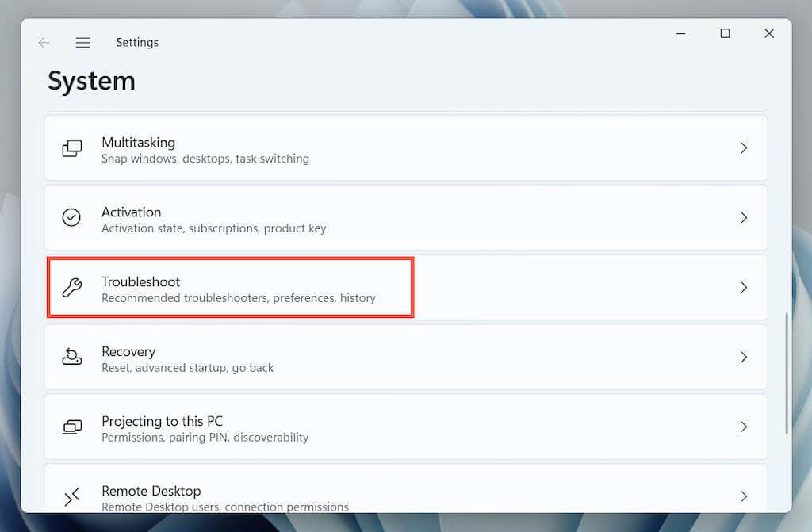Open Recovery settings title
Viewport: 812px width, 532px height.
pyautogui.click(x=128, y=352)
